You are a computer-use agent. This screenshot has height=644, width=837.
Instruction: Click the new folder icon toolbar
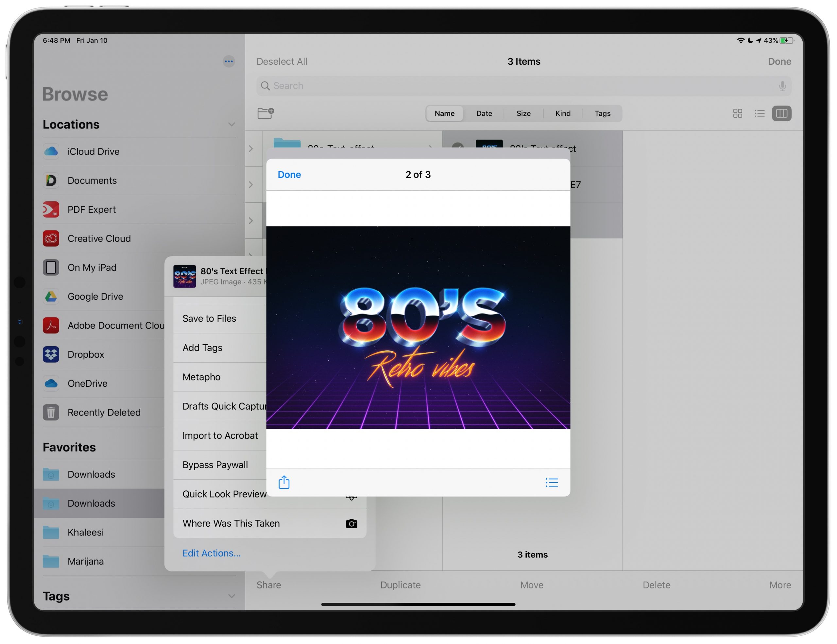click(266, 112)
